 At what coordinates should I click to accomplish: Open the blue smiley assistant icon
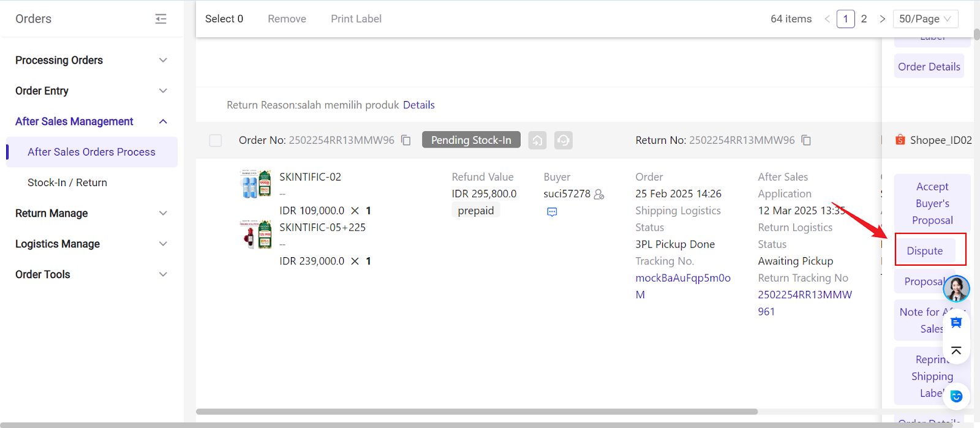[x=956, y=397]
